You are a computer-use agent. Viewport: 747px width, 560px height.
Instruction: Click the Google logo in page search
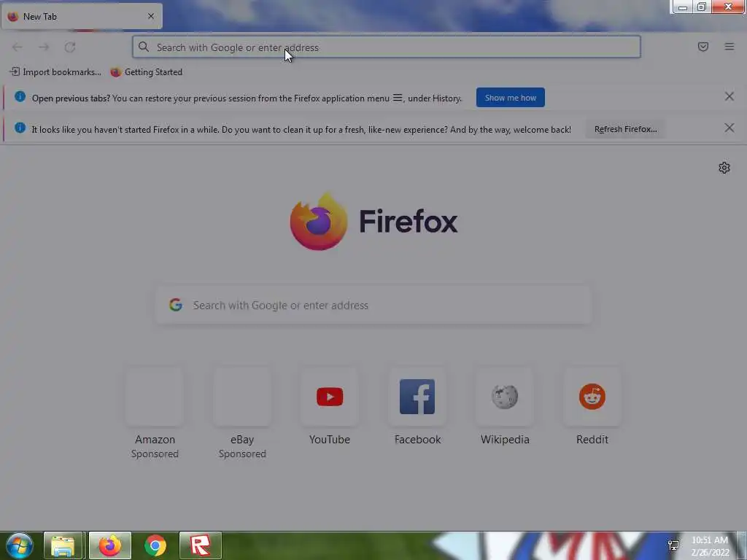pos(176,305)
